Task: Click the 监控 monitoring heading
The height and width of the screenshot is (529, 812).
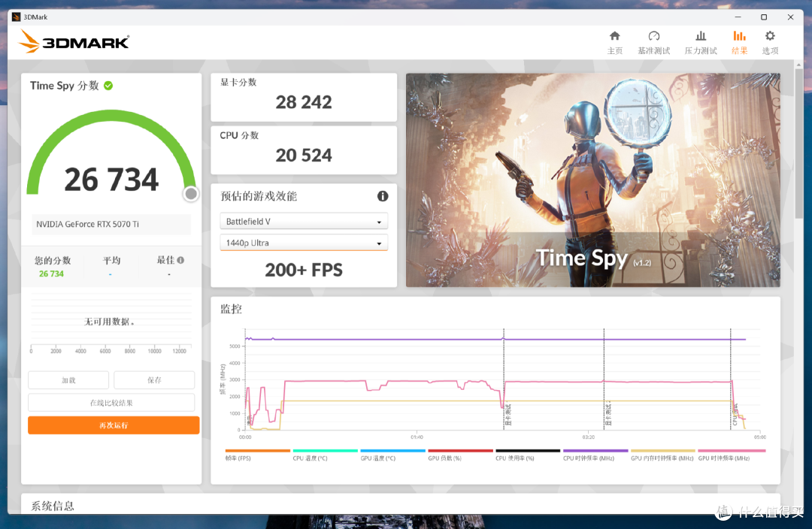Action: click(231, 309)
